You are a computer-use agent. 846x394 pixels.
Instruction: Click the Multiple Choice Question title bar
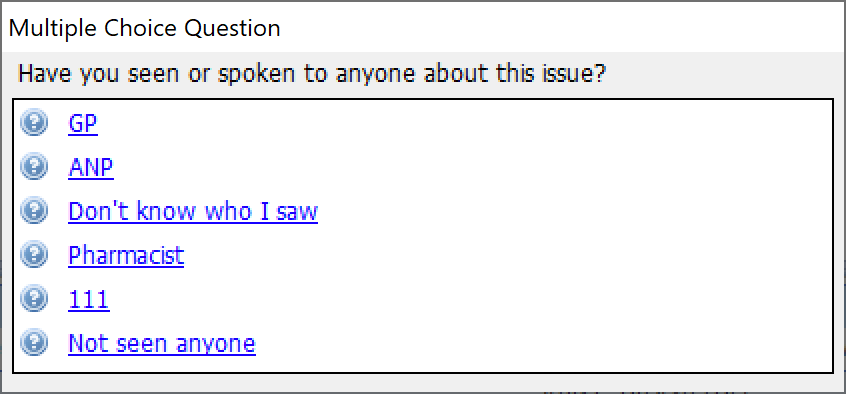click(x=423, y=27)
